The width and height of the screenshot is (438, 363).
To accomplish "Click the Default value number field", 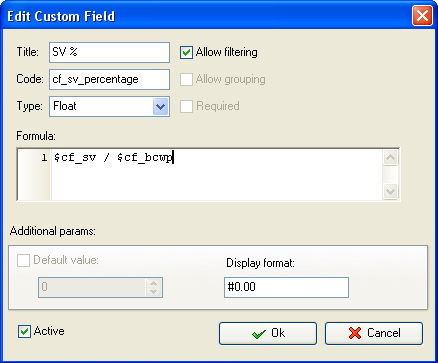I will (x=92, y=287).
